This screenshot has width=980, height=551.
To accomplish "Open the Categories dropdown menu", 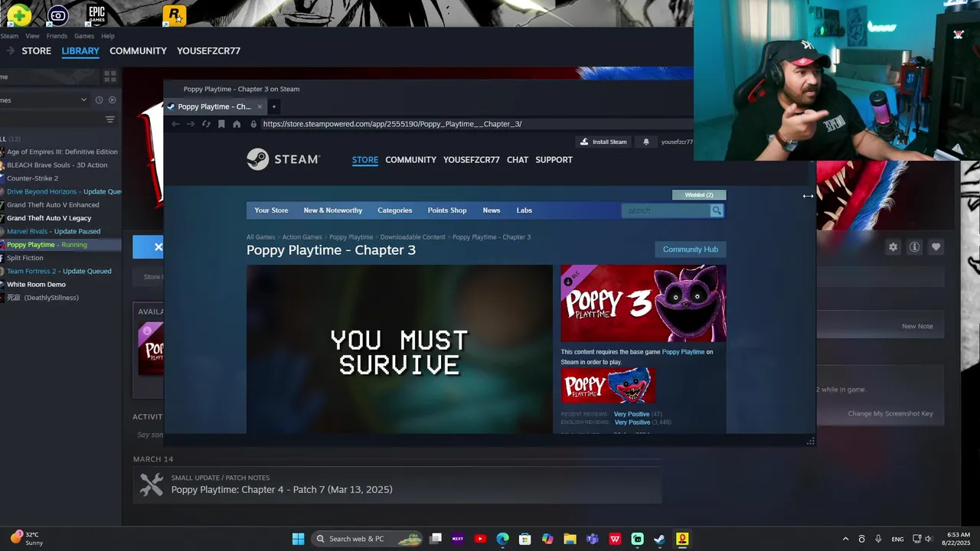I will click(395, 210).
